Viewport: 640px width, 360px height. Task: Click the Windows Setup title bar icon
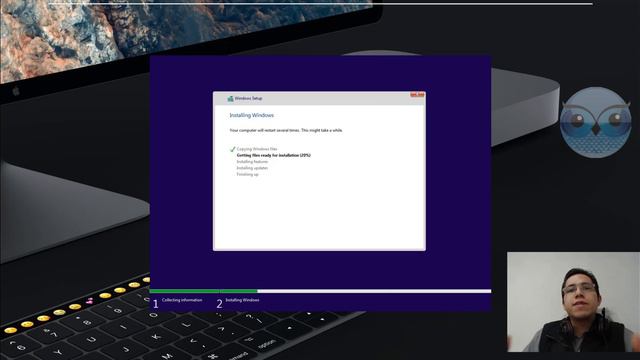coord(230,98)
